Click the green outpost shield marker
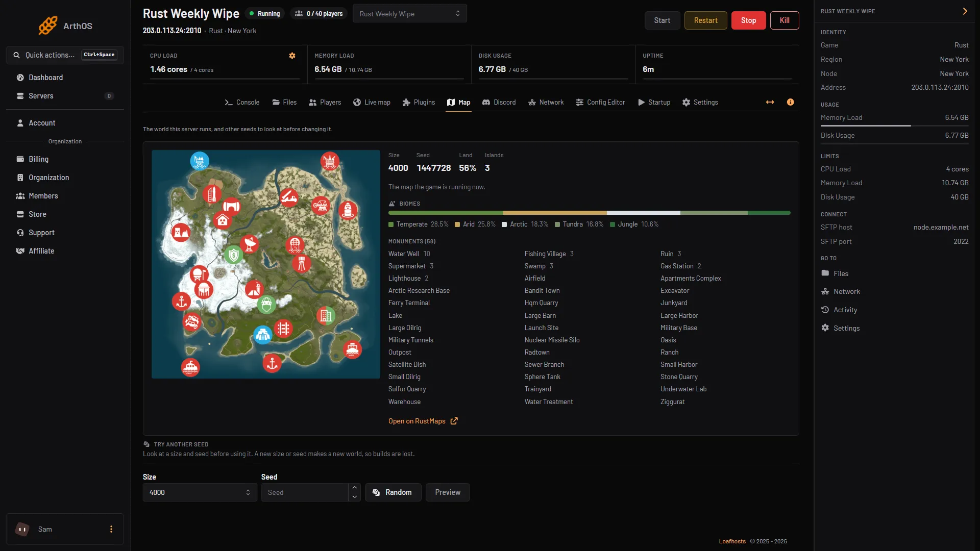Screen dimensions: 980x551 233,255
